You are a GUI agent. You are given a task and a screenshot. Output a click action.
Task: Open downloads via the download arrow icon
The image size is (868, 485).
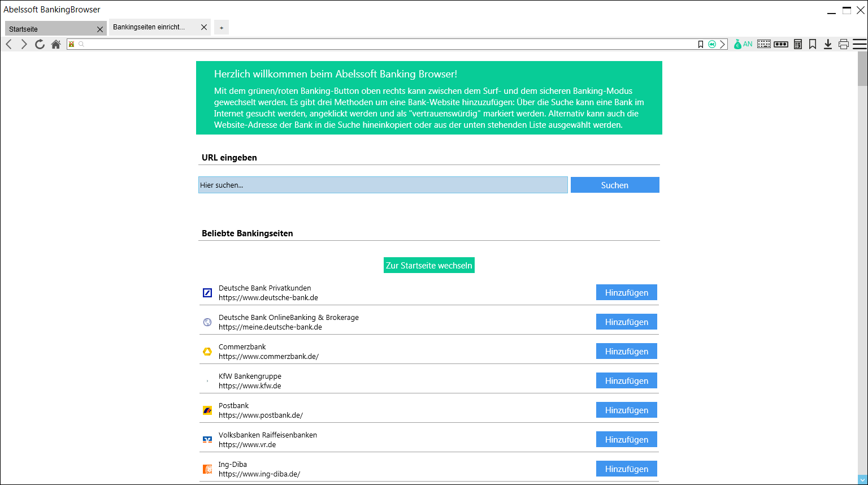coord(828,44)
